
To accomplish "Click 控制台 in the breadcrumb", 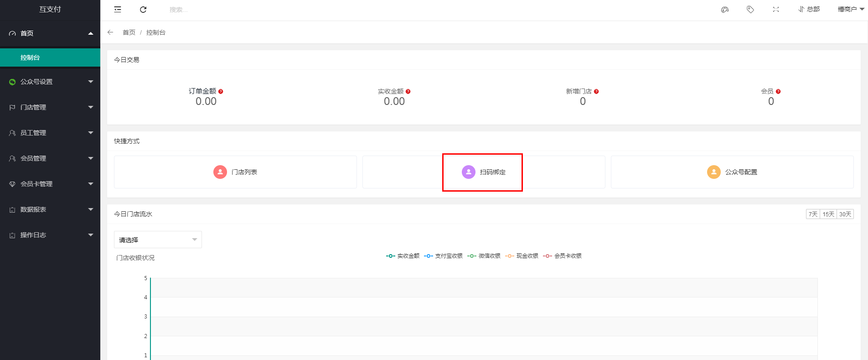I will click(156, 32).
